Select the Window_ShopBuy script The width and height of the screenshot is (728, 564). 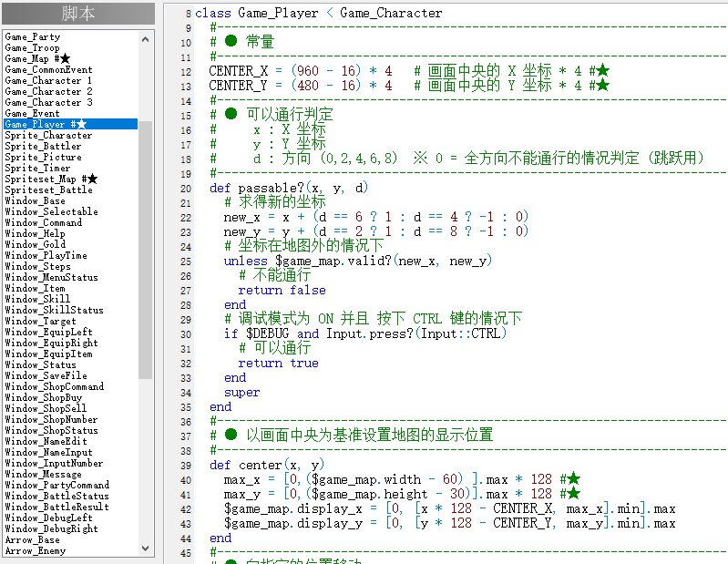pyautogui.click(x=43, y=397)
